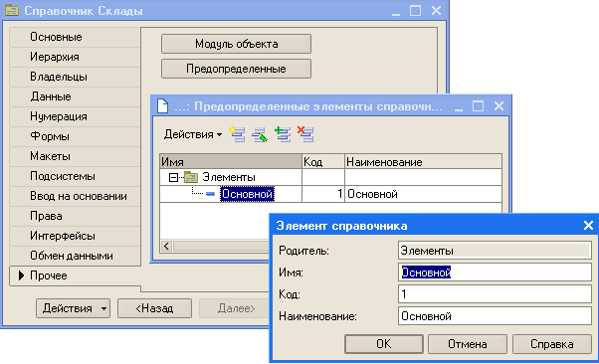
Task: Click the add group icon with green plus
Action: (x=283, y=134)
